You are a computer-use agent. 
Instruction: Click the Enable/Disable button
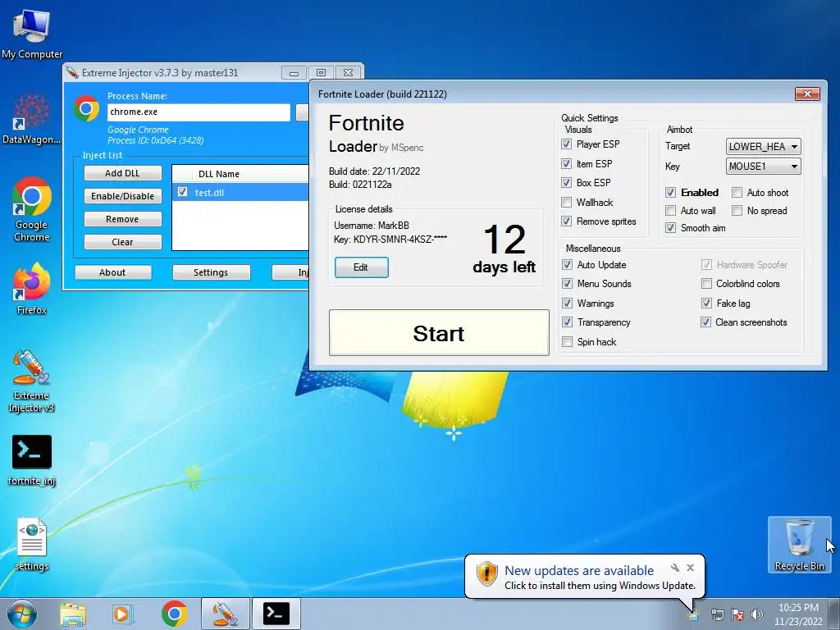tap(123, 196)
